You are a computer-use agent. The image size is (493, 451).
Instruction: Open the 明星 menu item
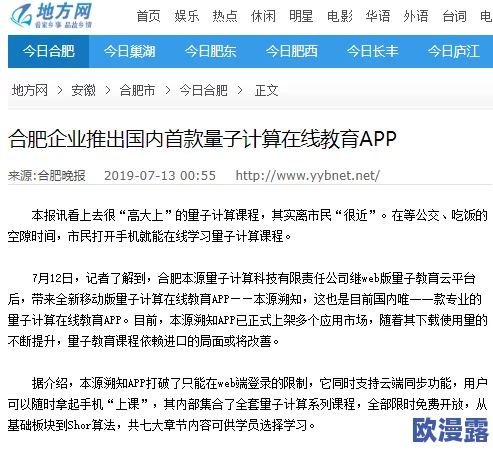pyautogui.click(x=301, y=16)
